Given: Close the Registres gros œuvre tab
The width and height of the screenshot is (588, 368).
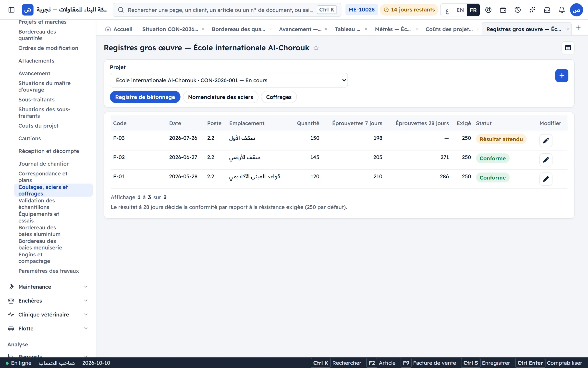Looking at the screenshot, I should [x=567, y=29].
